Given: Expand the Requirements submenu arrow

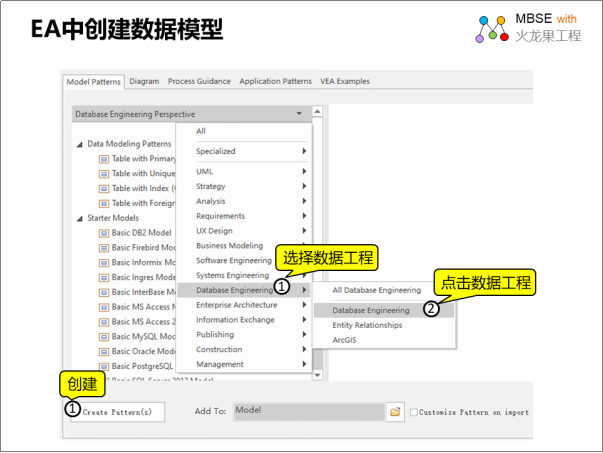Looking at the screenshot, I should pos(304,216).
